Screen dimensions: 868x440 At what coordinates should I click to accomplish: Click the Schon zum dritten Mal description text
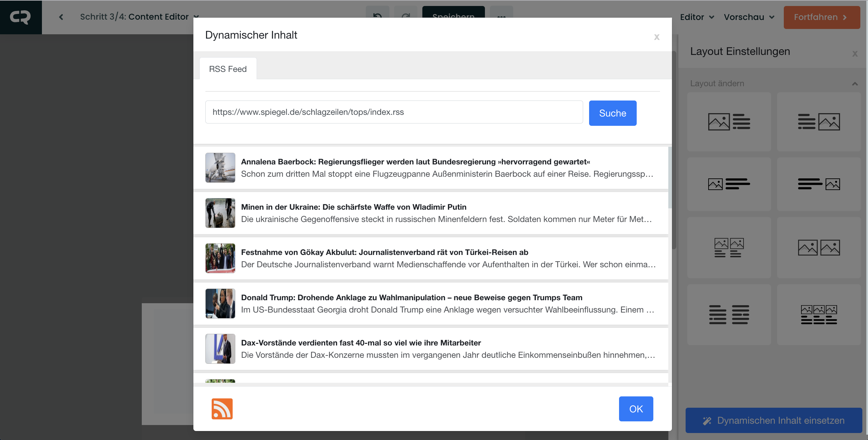click(x=447, y=174)
